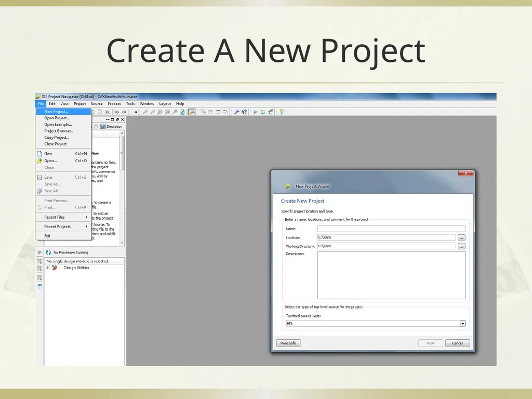532x399 pixels.
Task: Click the telescope icon in toolbar
Action: pyautogui.click(x=270, y=112)
